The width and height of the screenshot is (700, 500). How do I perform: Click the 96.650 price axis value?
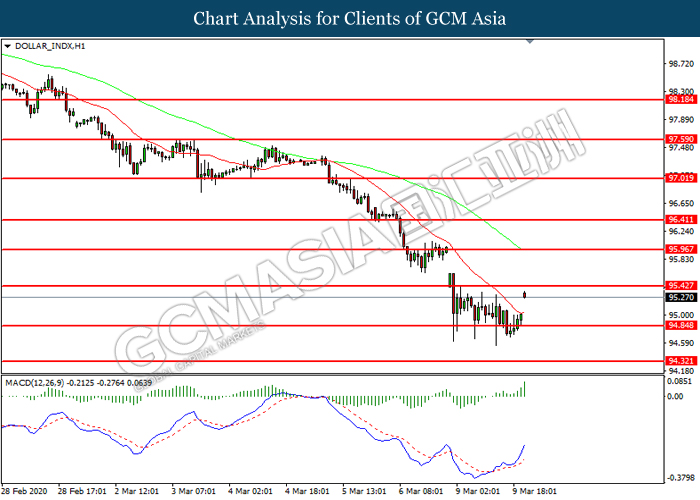(681, 203)
